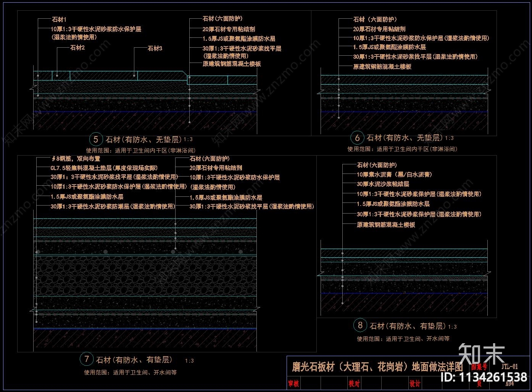Select '20厚石材专用粘结剂' note in detail 7

[x=216, y=168]
